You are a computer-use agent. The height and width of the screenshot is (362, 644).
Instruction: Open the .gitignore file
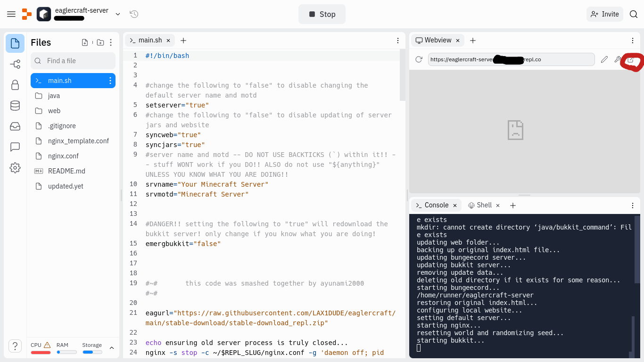coord(73,126)
